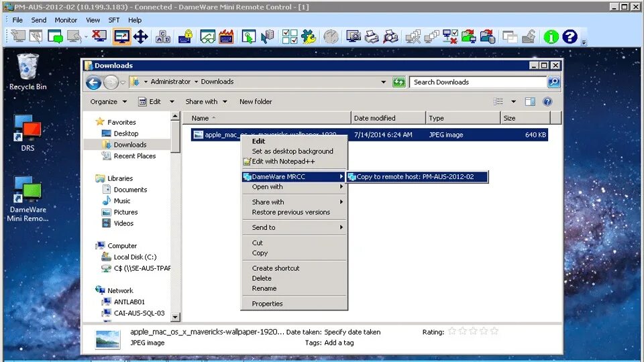The width and height of the screenshot is (644, 362).
Task: Select Documents library
Action: pyautogui.click(x=125, y=190)
